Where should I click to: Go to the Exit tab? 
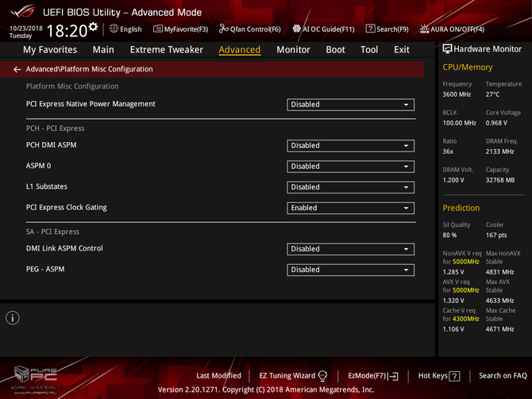point(401,50)
